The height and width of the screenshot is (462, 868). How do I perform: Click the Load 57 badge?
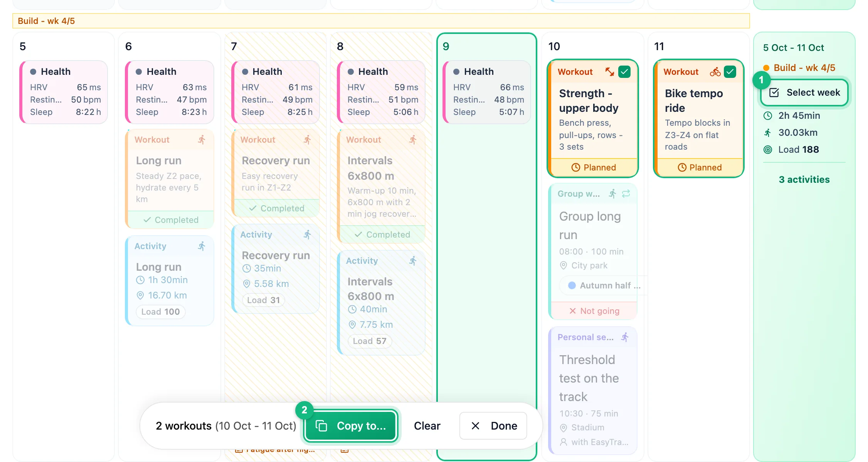pyautogui.click(x=370, y=341)
